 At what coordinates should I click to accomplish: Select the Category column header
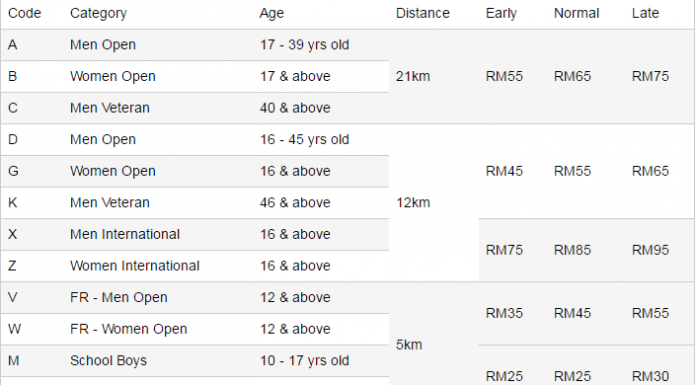pos(98,13)
